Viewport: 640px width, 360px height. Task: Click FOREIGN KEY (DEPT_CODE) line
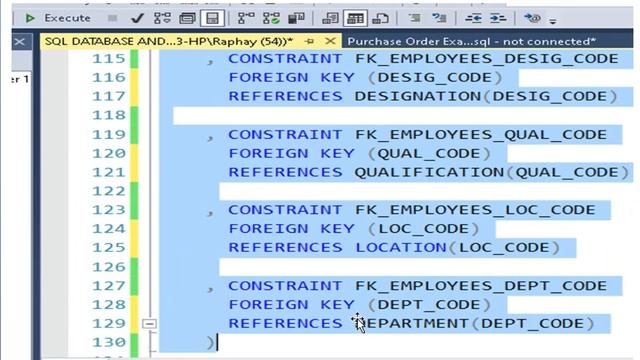(360, 305)
